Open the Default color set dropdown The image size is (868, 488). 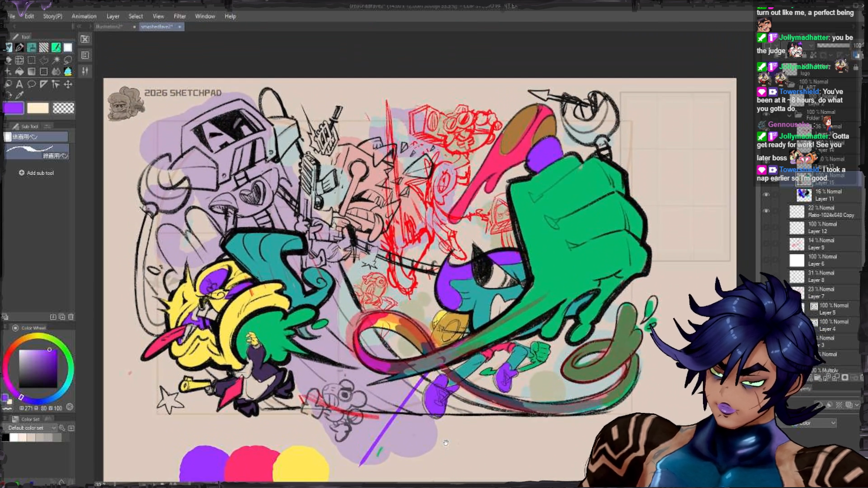click(x=32, y=427)
